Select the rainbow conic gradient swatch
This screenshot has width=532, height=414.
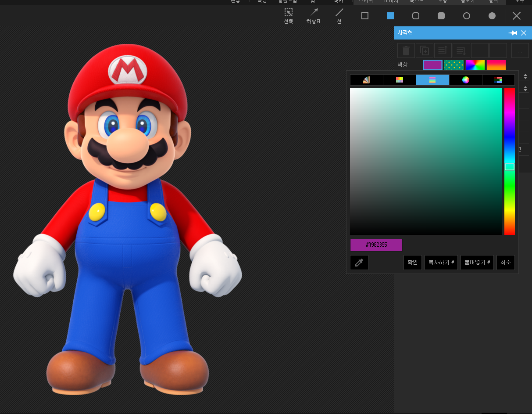pos(475,65)
